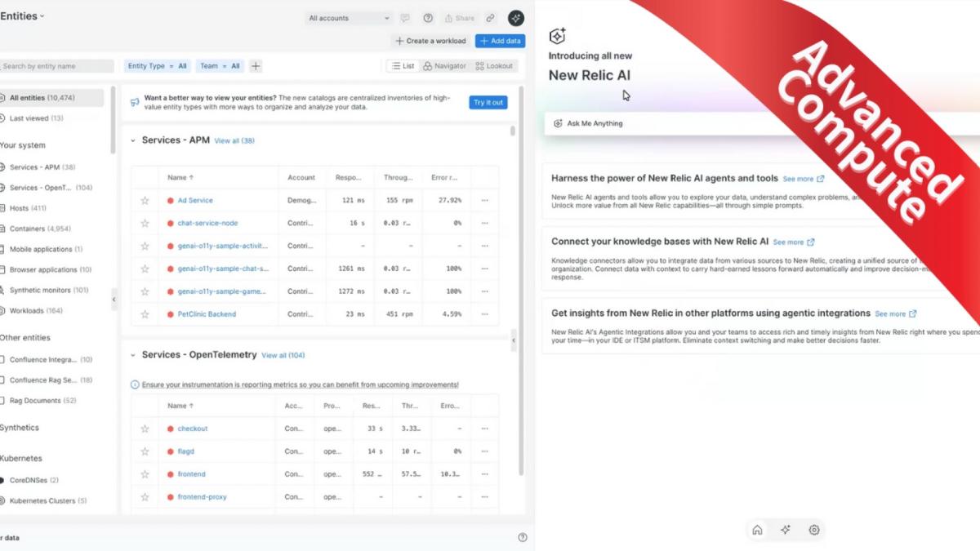Switch to the Lookout view tab
Image resolution: width=980 pixels, height=551 pixels.
pos(494,66)
